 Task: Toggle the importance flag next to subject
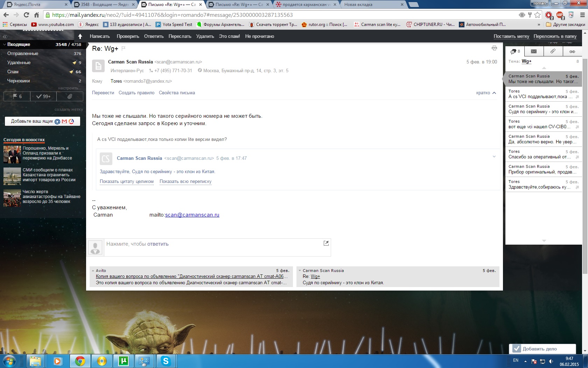tap(123, 48)
